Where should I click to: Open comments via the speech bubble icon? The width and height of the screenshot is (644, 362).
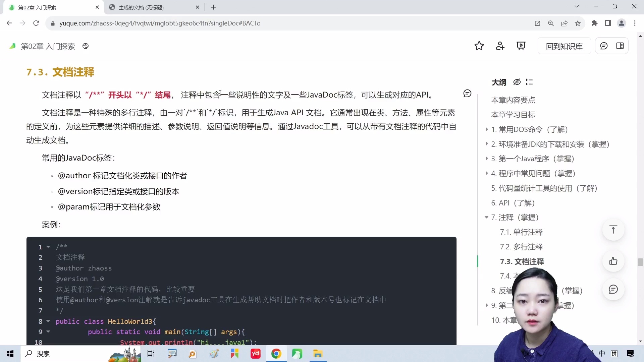pyautogui.click(x=604, y=46)
